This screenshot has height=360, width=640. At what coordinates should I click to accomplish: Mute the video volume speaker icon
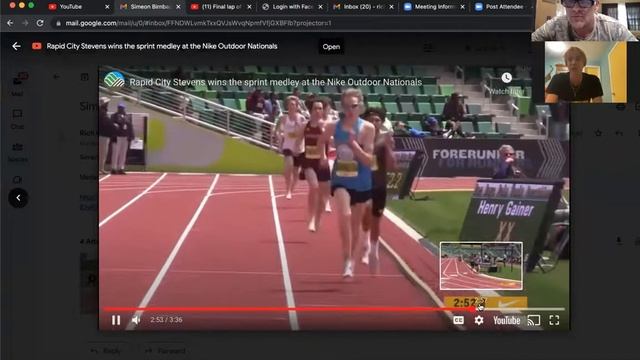(x=136, y=320)
